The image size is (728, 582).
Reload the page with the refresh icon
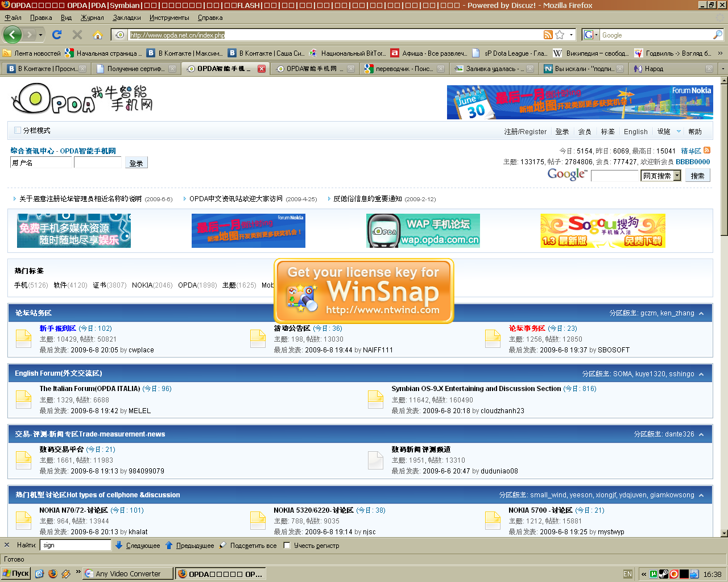pos(57,35)
